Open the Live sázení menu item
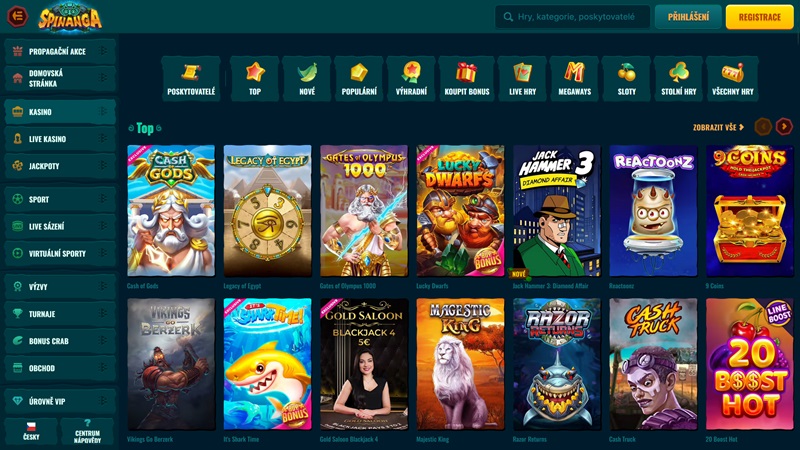The height and width of the screenshot is (450, 800). tap(60, 226)
